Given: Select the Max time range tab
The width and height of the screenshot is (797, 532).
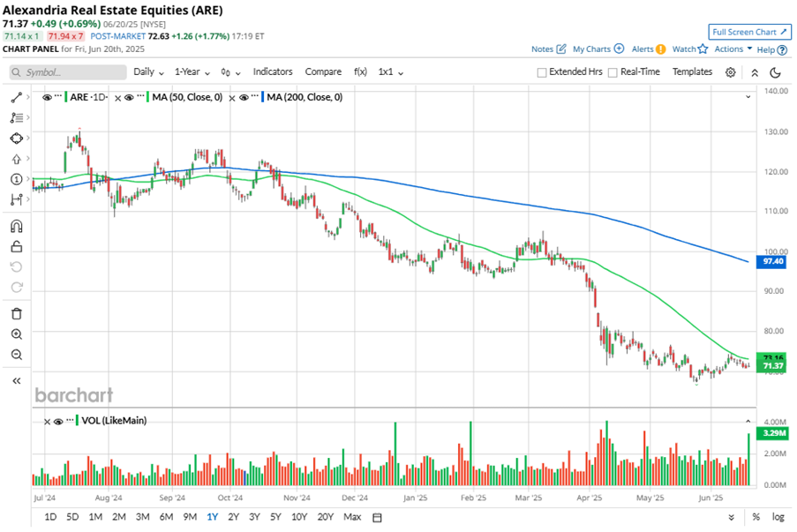Looking at the screenshot, I should tap(352, 517).
